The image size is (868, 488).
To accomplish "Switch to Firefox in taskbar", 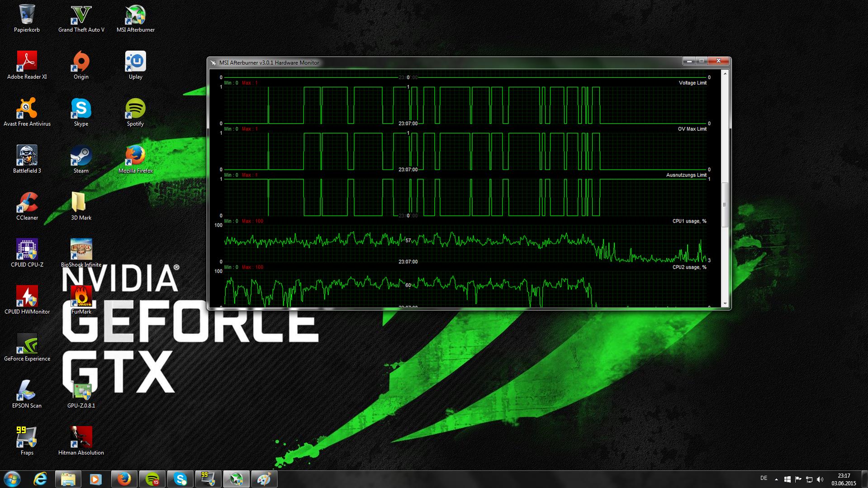I will [x=124, y=479].
